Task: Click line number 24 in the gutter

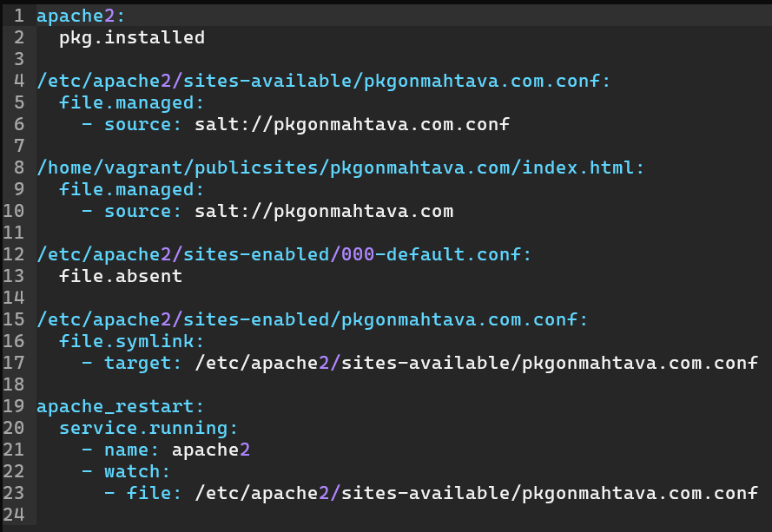Action: pos(13,515)
